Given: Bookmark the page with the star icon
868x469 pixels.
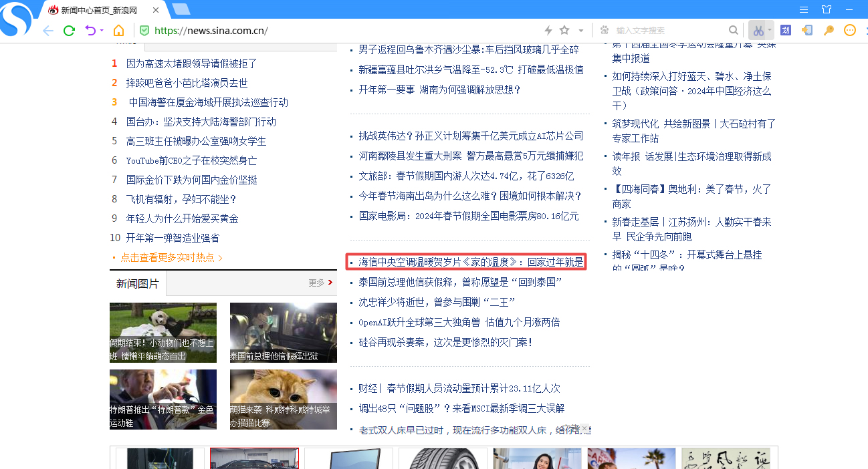Looking at the screenshot, I should pos(564,31).
